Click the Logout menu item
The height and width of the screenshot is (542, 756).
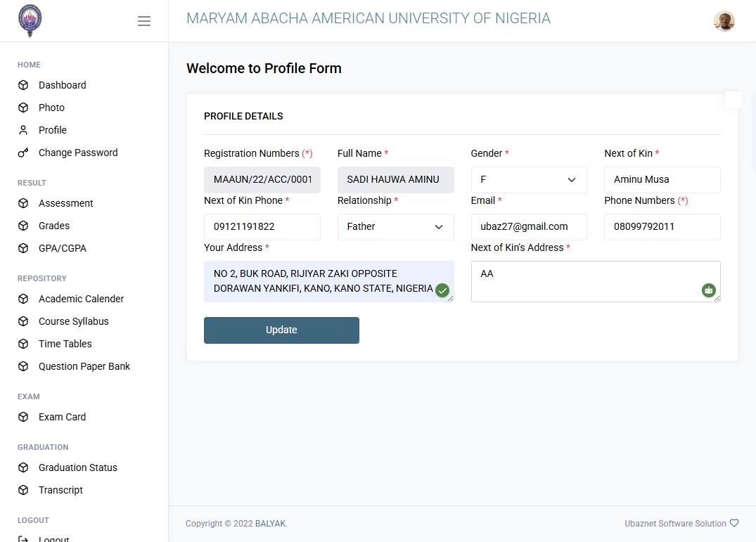53,538
